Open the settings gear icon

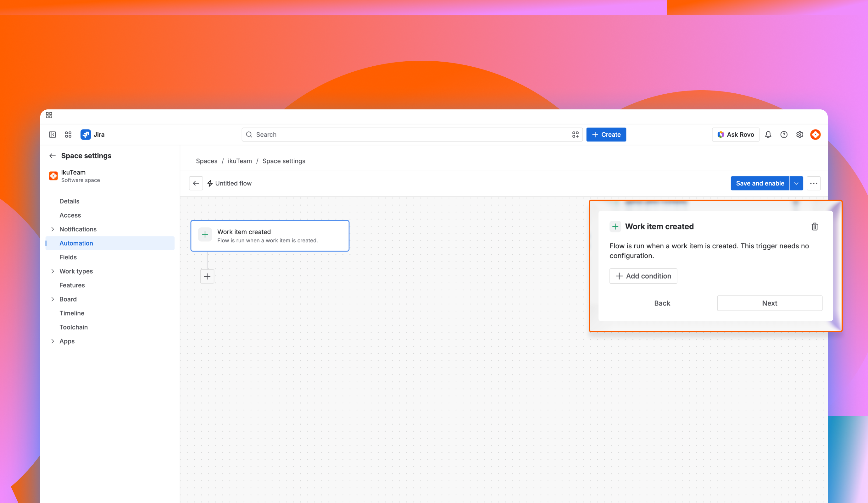[x=800, y=135]
